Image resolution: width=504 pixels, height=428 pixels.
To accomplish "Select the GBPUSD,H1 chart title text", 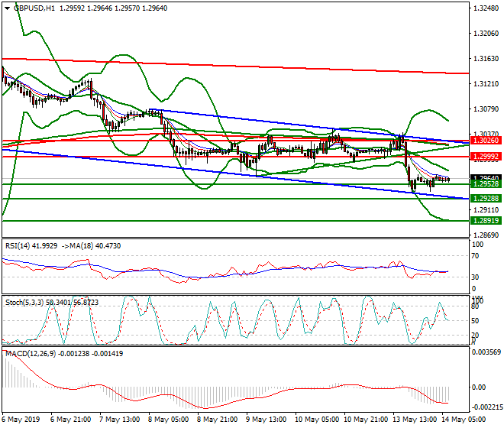I will pyautogui.click(x=34, y=8).
